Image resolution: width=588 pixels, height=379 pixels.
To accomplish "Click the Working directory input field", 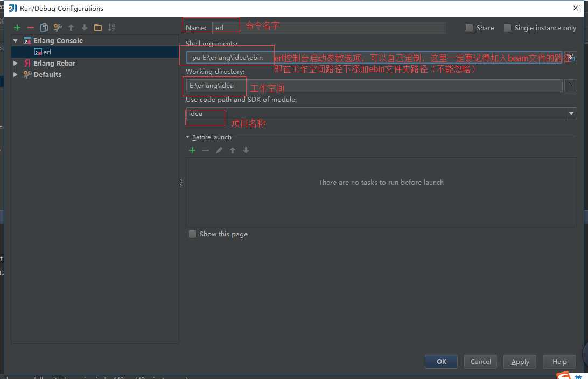I will tap(374, 86).
